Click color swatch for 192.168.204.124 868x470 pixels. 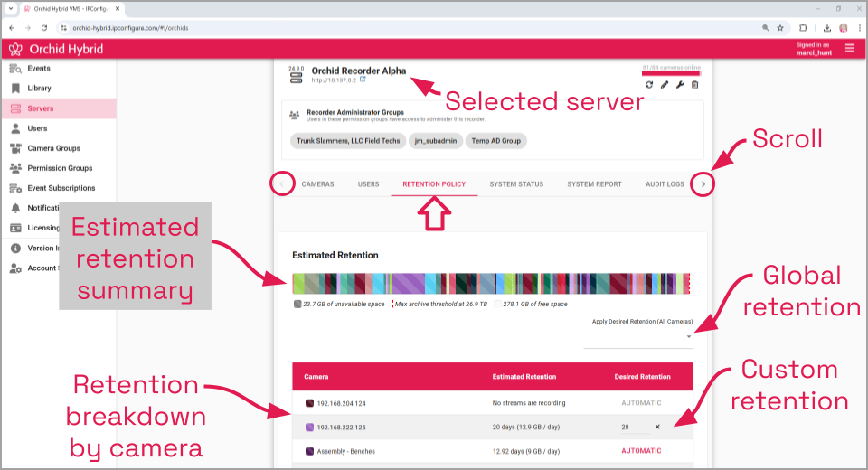tap(309, 403)
